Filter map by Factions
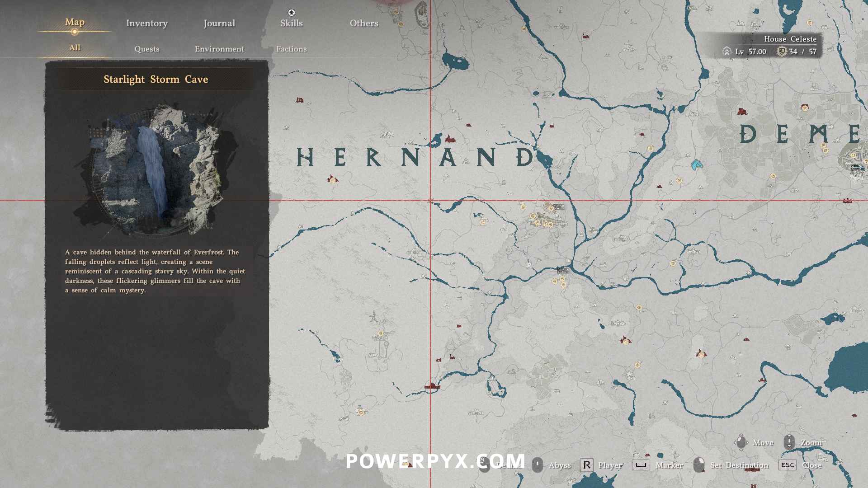This screenshot has width=868, height=488. coord(291,49)
